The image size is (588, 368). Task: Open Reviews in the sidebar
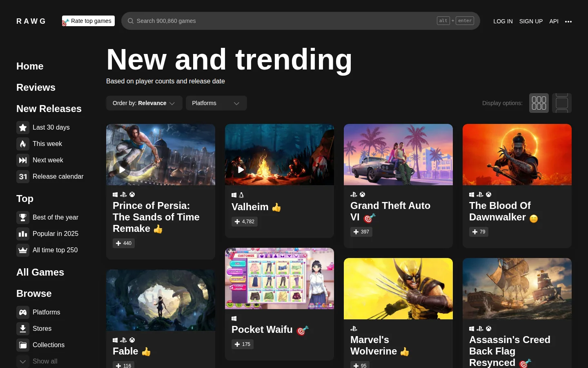(36, 88)
